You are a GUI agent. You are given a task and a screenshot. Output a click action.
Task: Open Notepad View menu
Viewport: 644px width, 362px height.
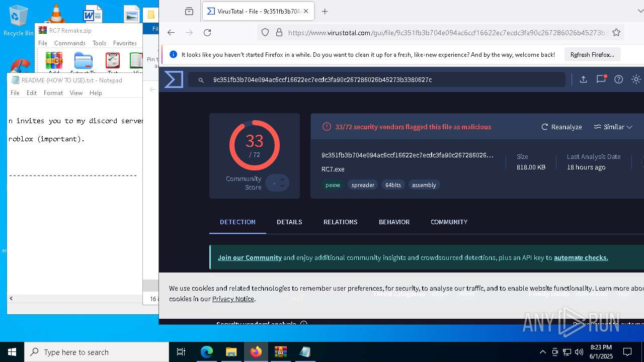[x=76, y=93]
